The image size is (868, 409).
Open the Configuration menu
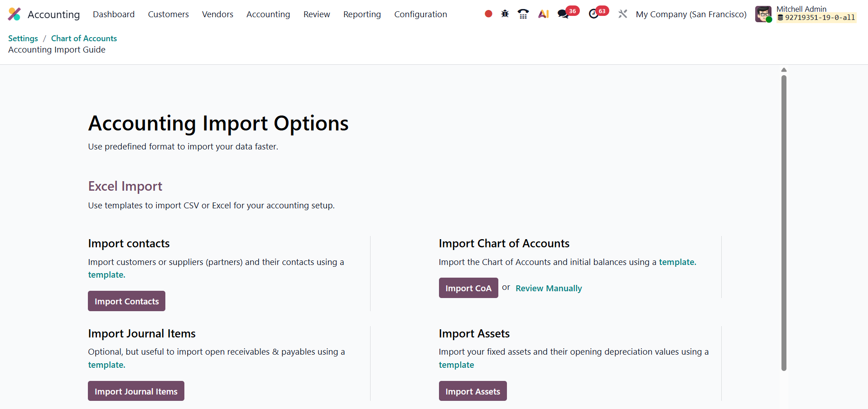point(420,14)
